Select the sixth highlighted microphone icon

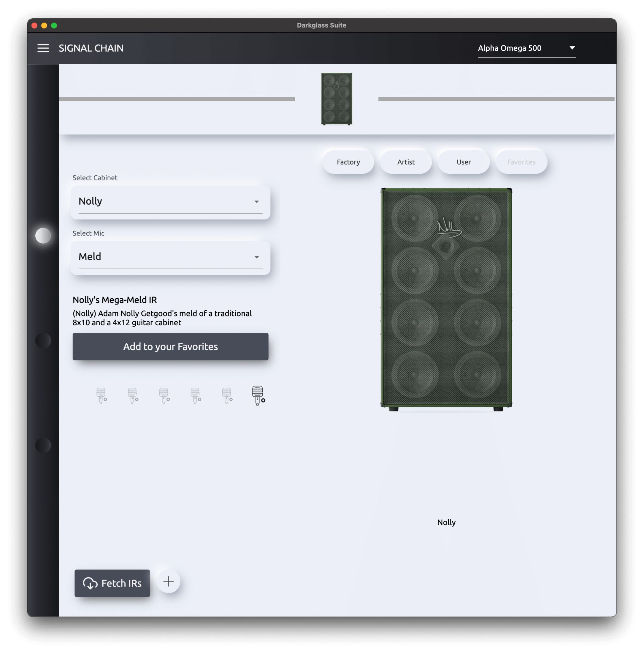(258, 395)
